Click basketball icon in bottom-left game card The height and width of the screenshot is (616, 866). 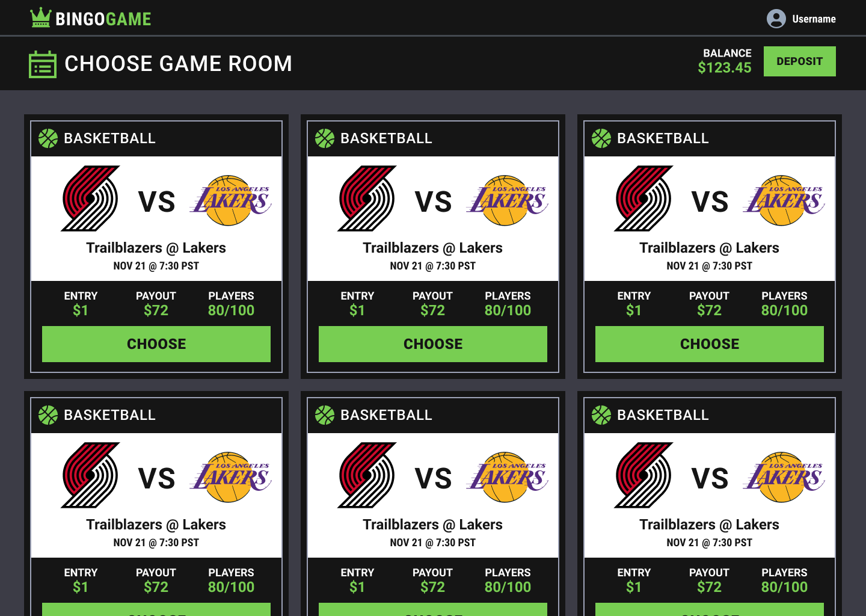click(x=48, y=415)
